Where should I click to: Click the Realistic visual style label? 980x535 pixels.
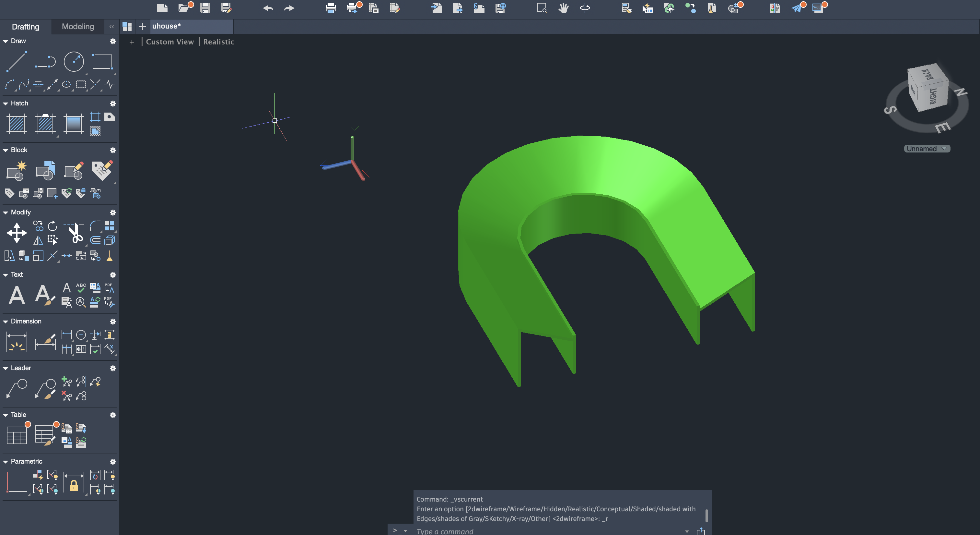[x=218, y=42]
